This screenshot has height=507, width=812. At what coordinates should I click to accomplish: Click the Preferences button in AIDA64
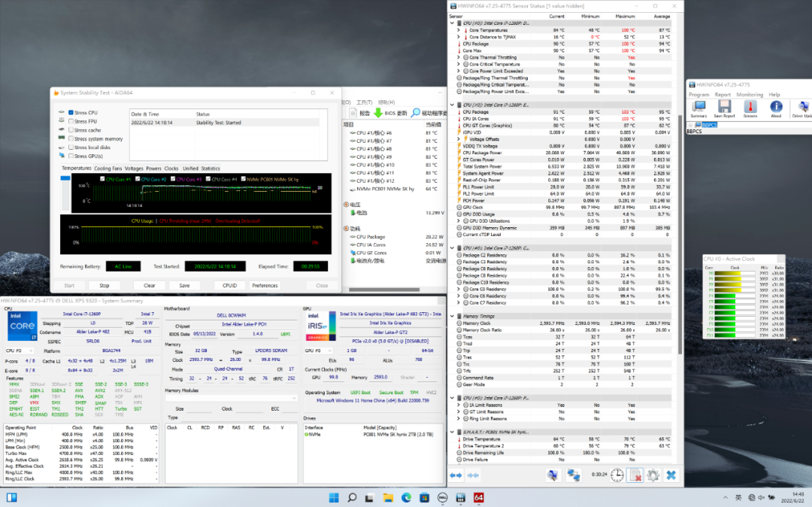pyautogui.click(x=265, y=285)
